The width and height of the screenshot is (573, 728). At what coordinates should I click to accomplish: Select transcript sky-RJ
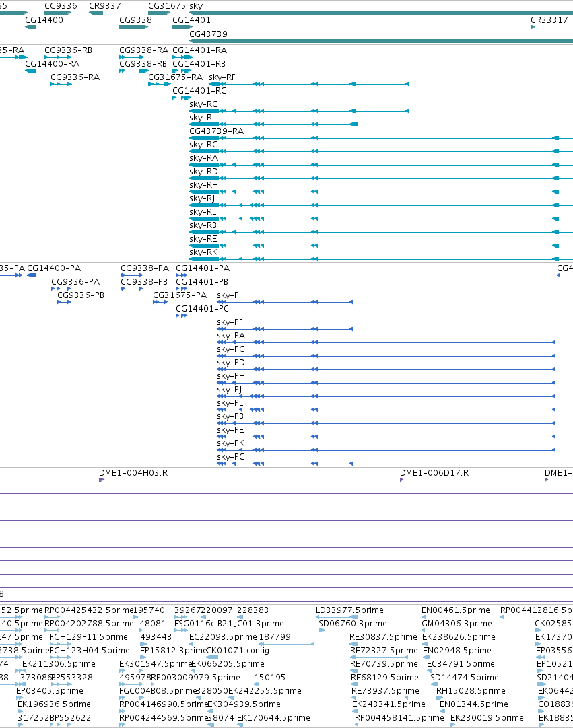tap(202, 198)
